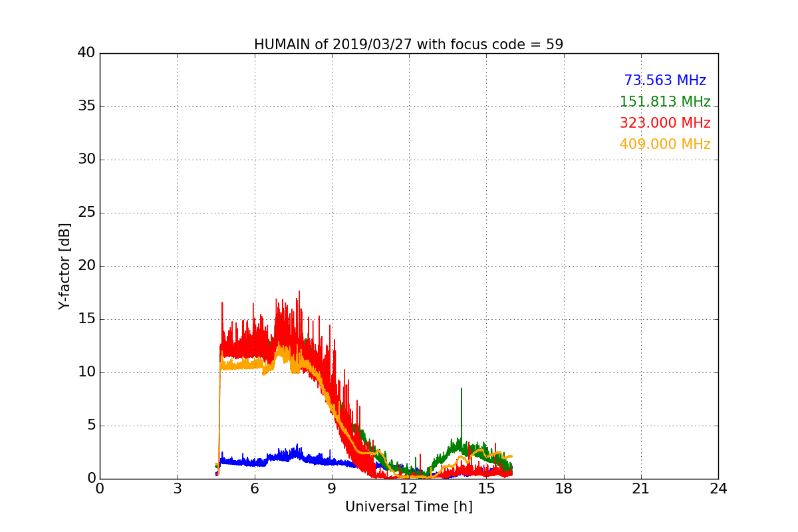Viewport: 798px width, 532px height.
Task: Click the x-axis tick label 18
Action: pyautogui.click(x=564, y=489)
